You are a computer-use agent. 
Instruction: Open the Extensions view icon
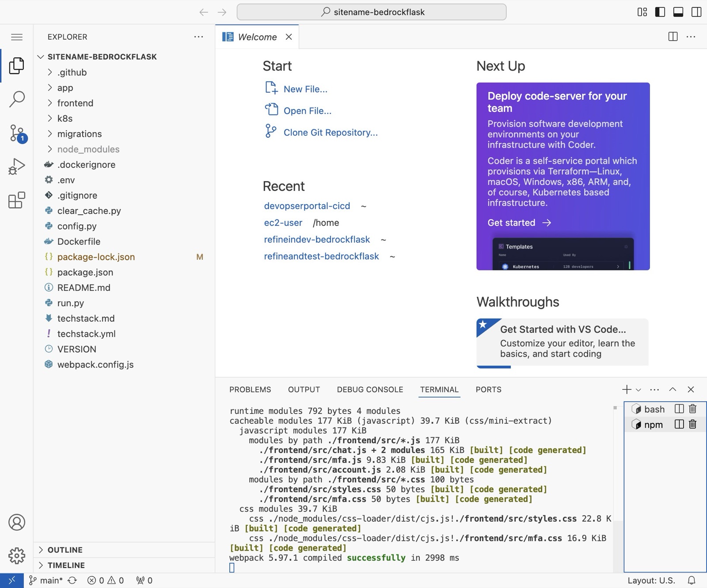click(x=16, y=200)
